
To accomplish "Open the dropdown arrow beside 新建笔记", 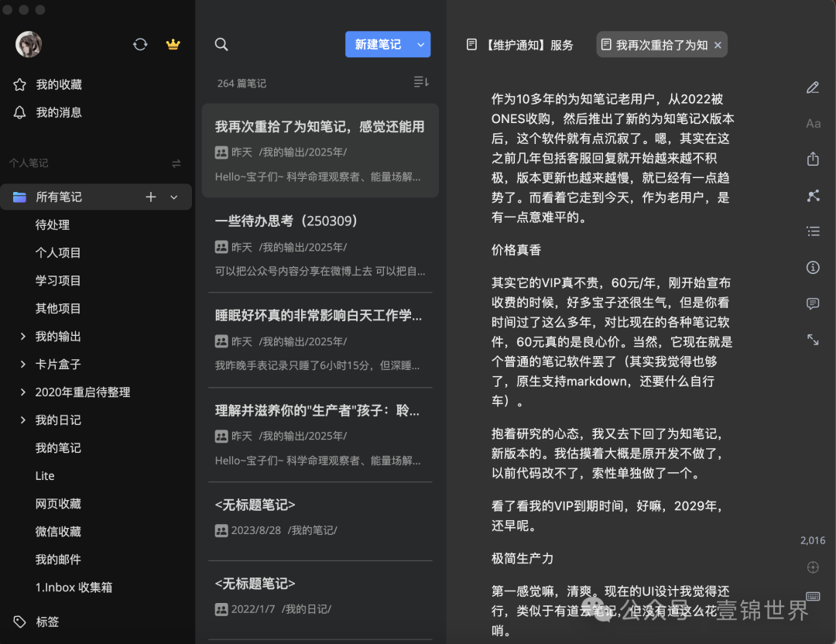I will tap(420, 44).
